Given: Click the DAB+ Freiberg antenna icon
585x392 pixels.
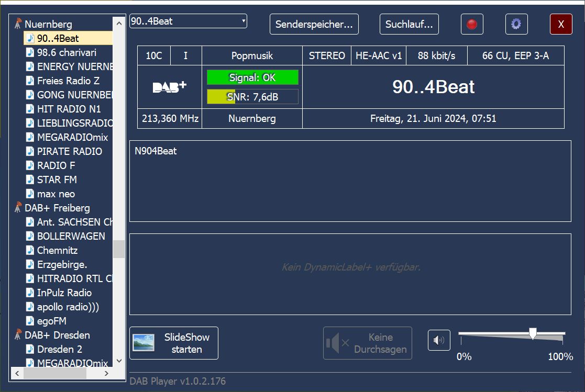Looking at the screenshot, I should click(x=18, y=208).
